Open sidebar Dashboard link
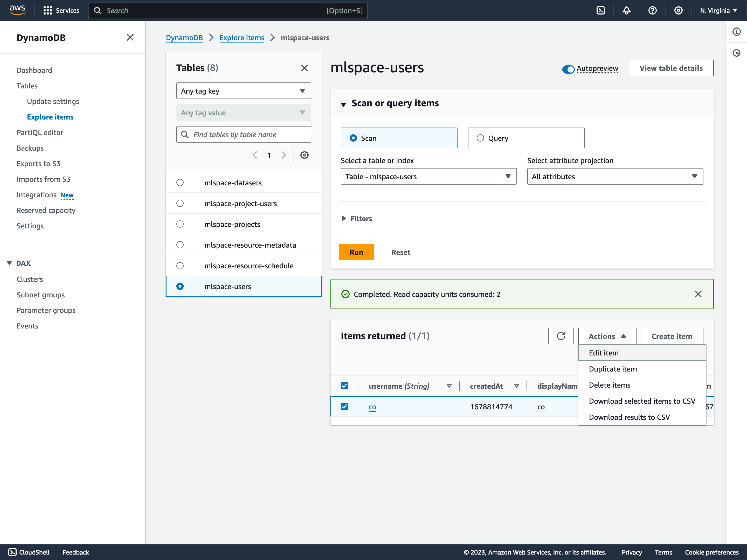 pos(34,70)
